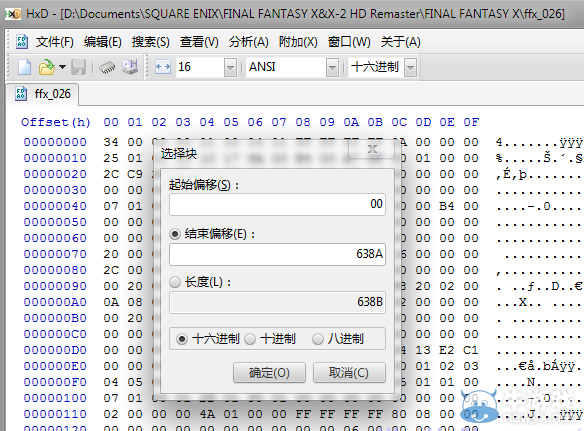The width and height of the screenshot is (584, 431).
Task: Select the 结束偏移(E) radio button
Action: tap(175, 234)
